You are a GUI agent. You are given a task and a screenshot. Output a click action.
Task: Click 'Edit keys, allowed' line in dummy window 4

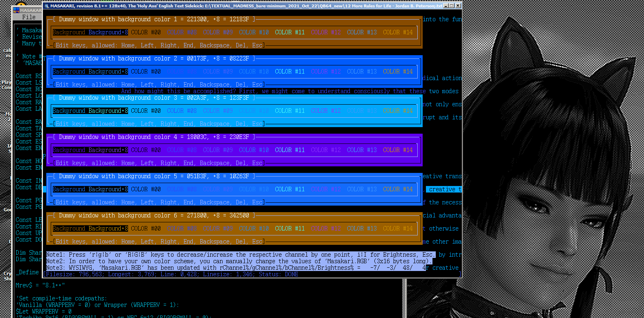(159, 163)
